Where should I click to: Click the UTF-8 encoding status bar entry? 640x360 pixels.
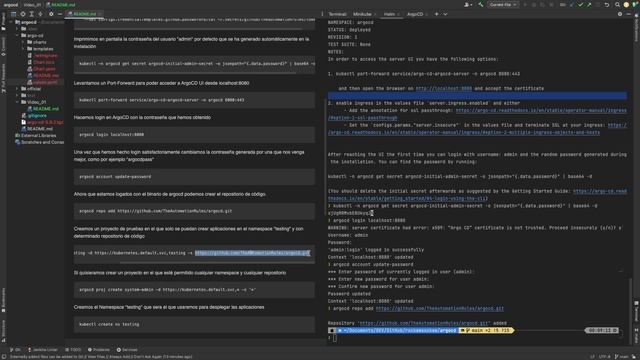coord(605,357)
